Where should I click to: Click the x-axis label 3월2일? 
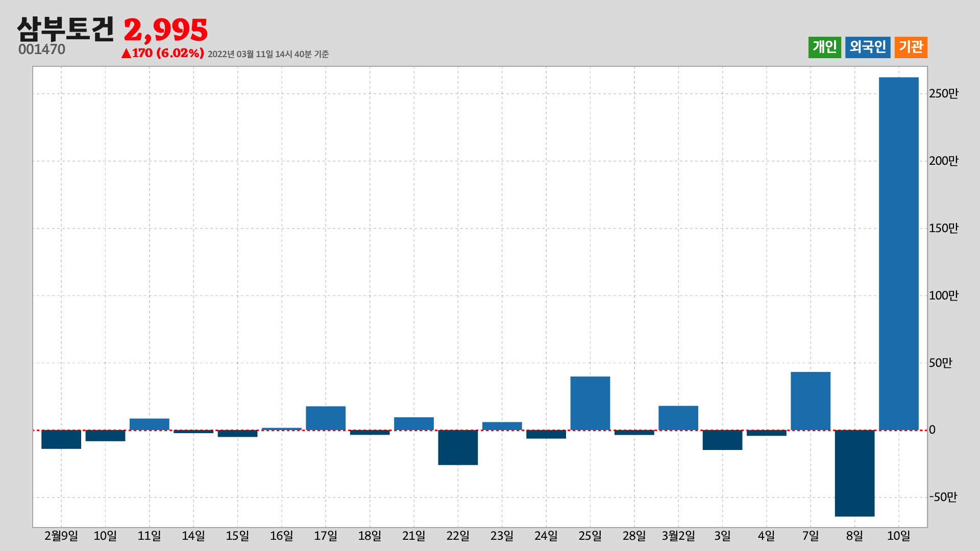click(x=678, y=536)
